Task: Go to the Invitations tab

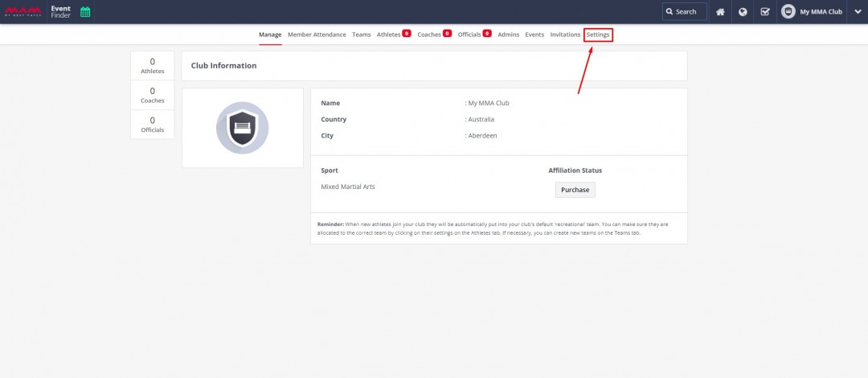Action: pos(565,35)
